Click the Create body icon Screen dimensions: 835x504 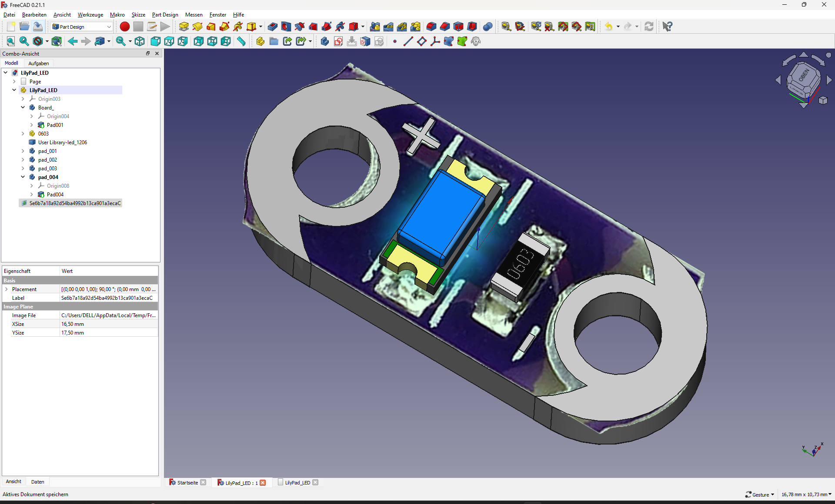tap(325, 41)
